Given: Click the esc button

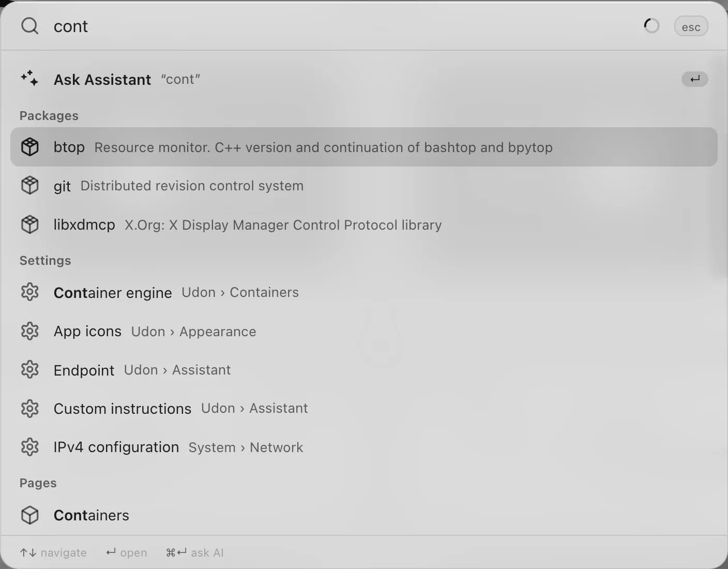Looking at the screenshot, I should 691,26.
